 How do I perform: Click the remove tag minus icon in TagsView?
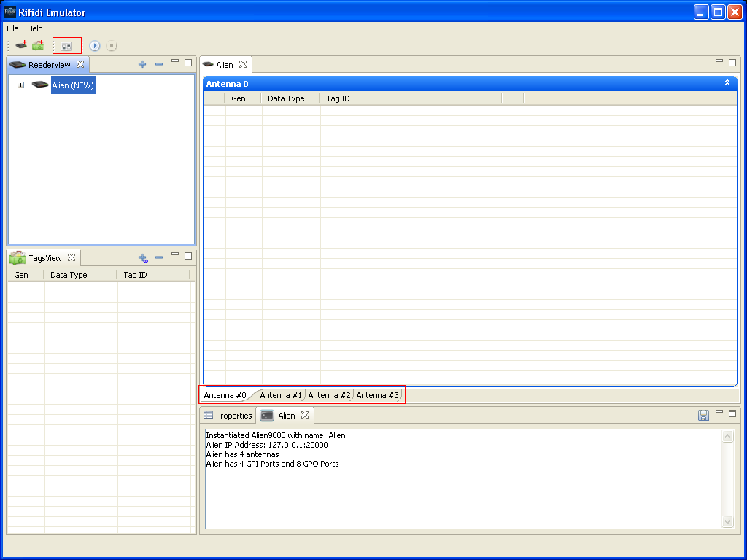159,257
